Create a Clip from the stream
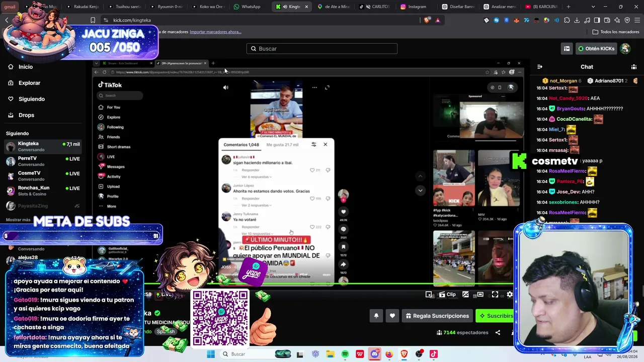This screenshot has width=644, height=362. pos(447,295)
